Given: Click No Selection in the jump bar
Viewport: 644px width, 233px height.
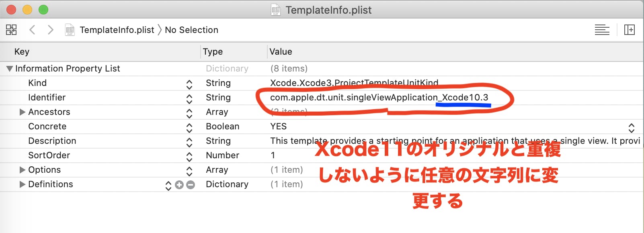Looking at the screenshot, I should click(x=192, y=30).
